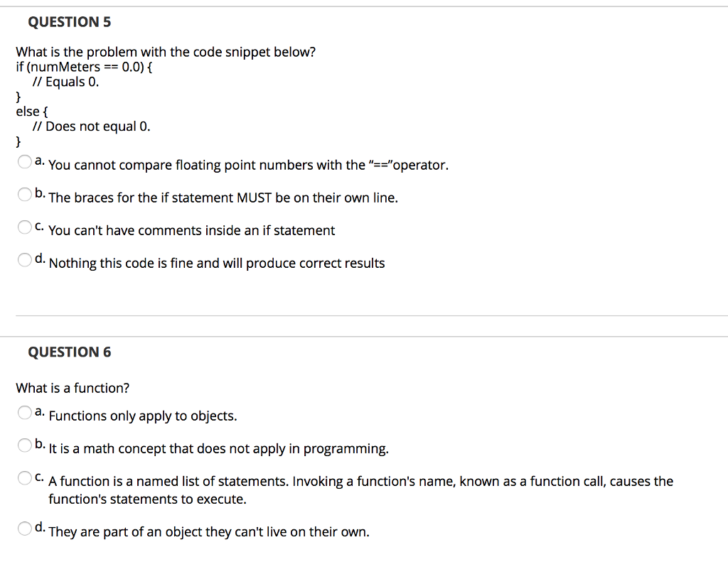Image resolution: width=728 pixels, height=584 pixels.
Task: Click the "What is the problem" question text
Action: pyautogui.click(x=166, y=53)
